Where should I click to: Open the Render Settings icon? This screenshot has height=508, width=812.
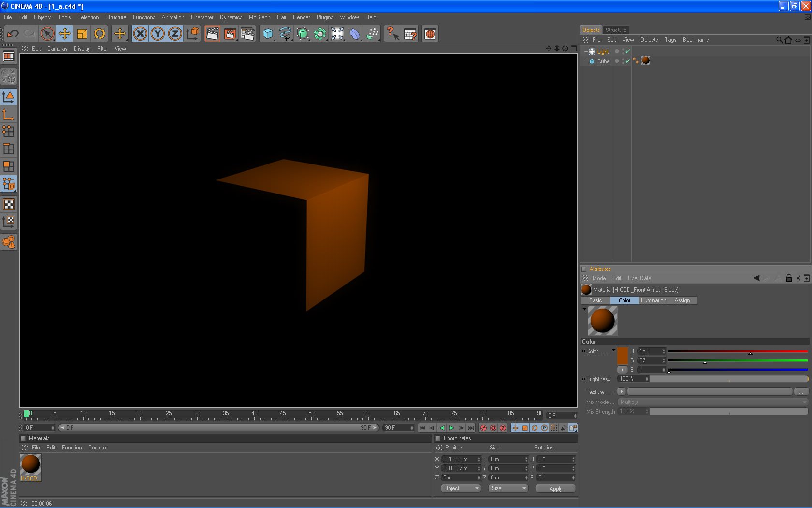click(x=247, y=34)
